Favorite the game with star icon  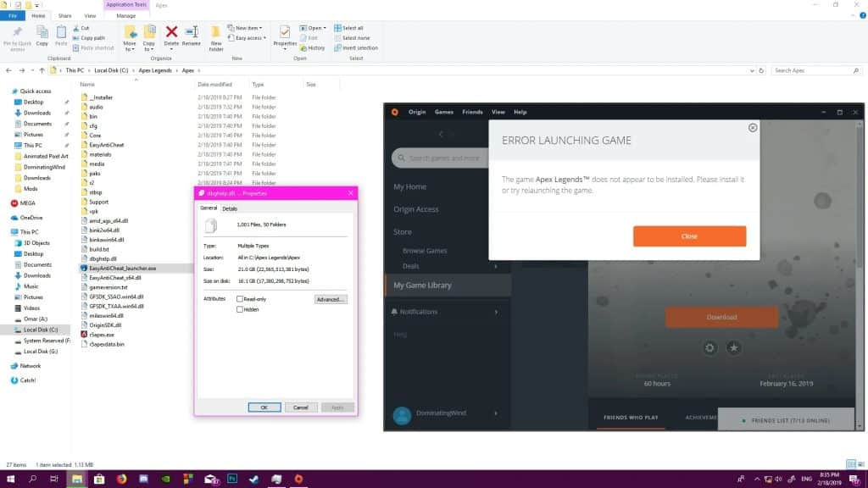733,348
